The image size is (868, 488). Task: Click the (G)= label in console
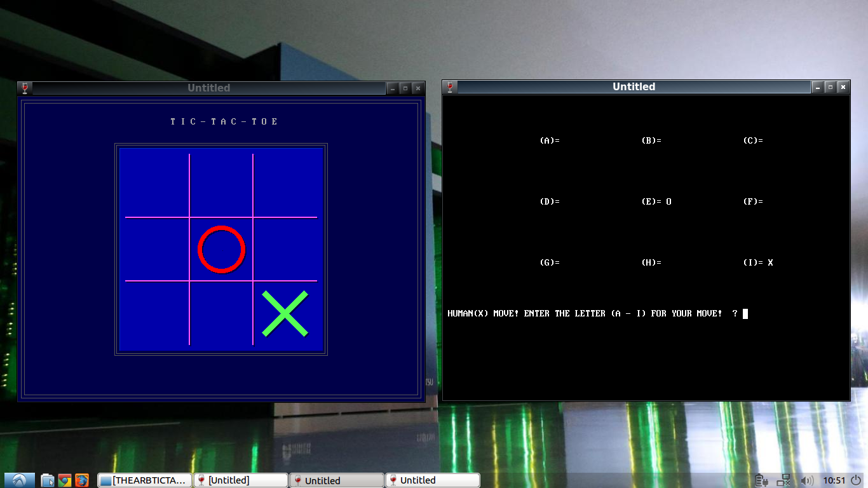(550, 262)
